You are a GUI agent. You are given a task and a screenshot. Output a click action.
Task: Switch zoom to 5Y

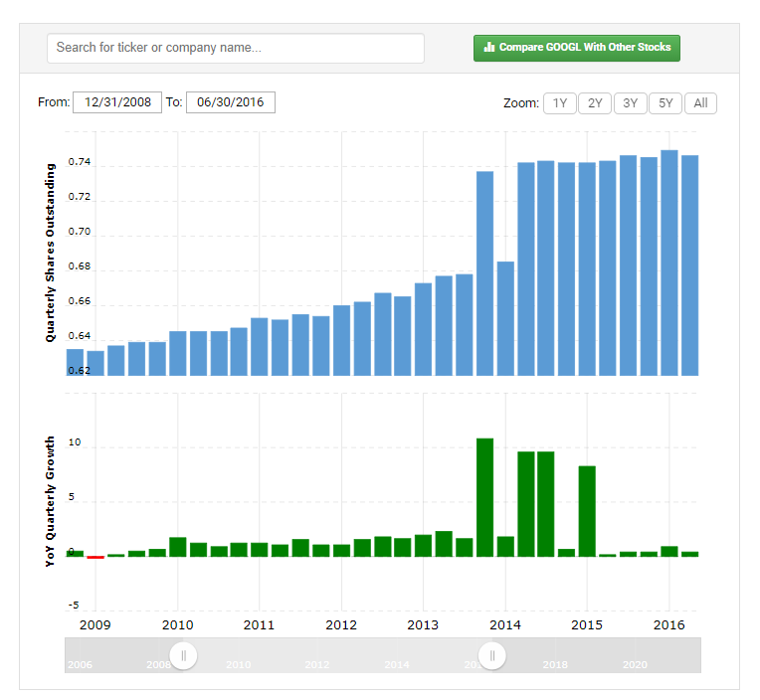click(665, 103)
